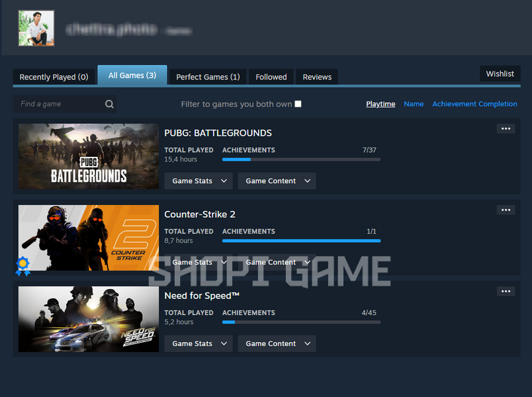Click the '15,4 hours' playtime text
This screenshot has width=532, height=397.
[x=181, y=159]
